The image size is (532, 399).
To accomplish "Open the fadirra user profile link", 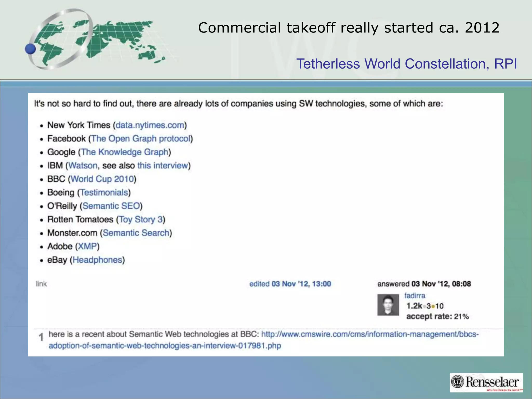I will [415, 296].
